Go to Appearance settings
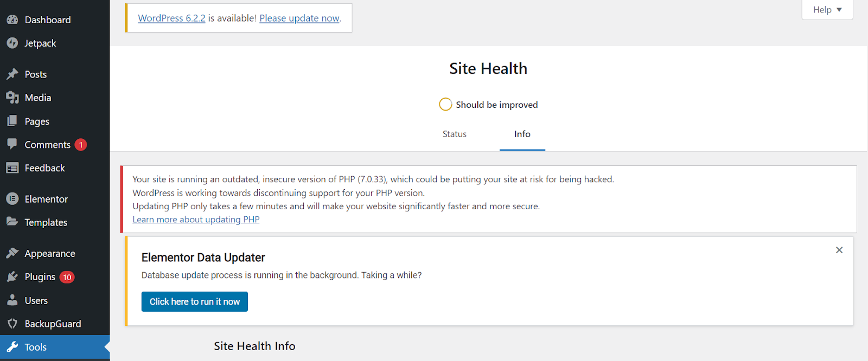Screen dimensions: 868x361 [49, 253]
